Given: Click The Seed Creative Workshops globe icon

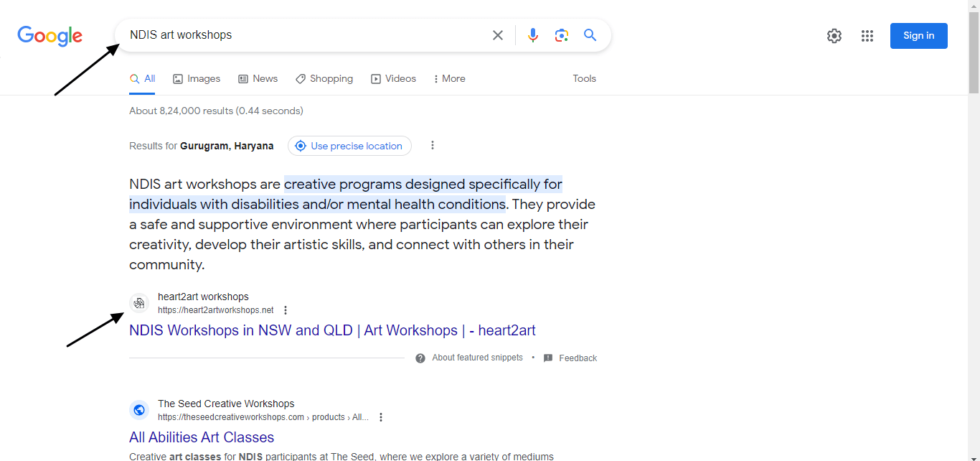Looking at the screenshot, I should click(139, 410).
